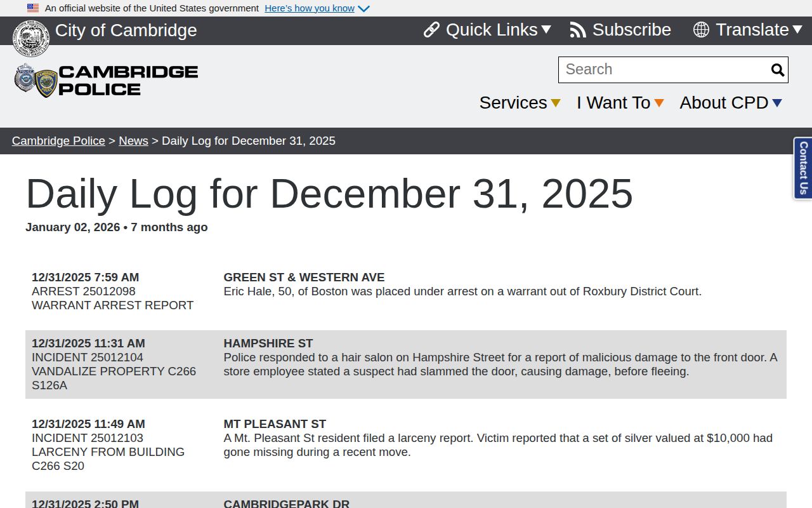
Task: Click 'WARRANT ARREST REPORT' text
Action: point(113,305)
